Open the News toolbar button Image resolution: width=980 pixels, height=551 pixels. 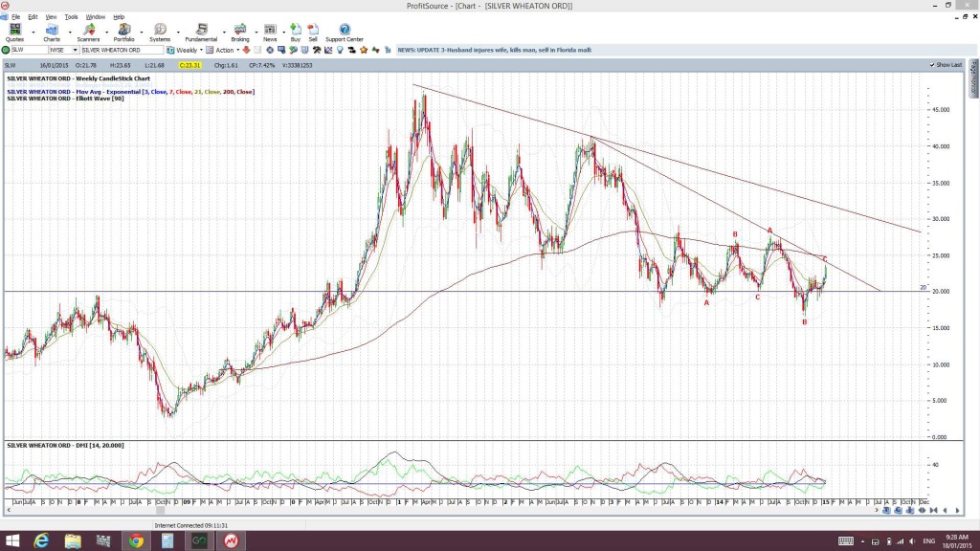tap(270, 33)
